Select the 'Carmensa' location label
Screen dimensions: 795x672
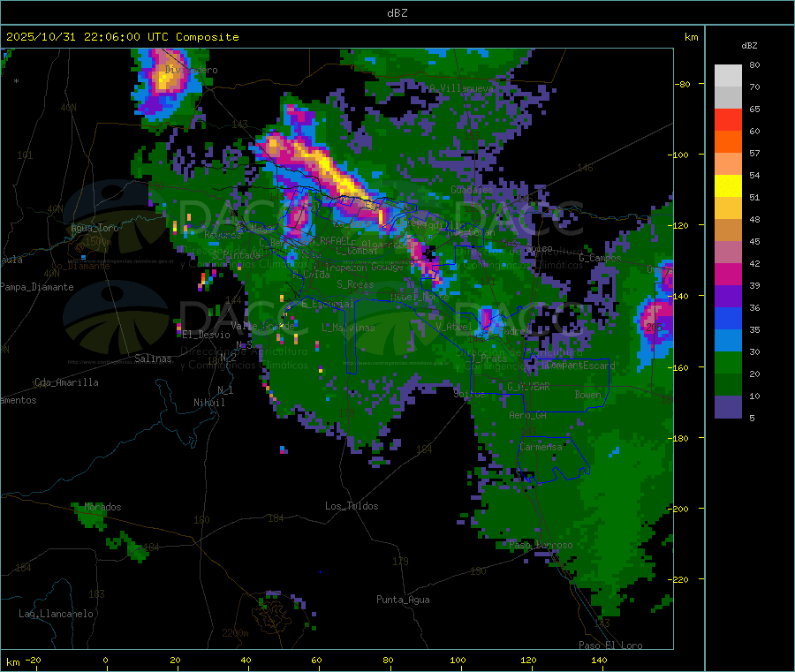click(541, 447)
